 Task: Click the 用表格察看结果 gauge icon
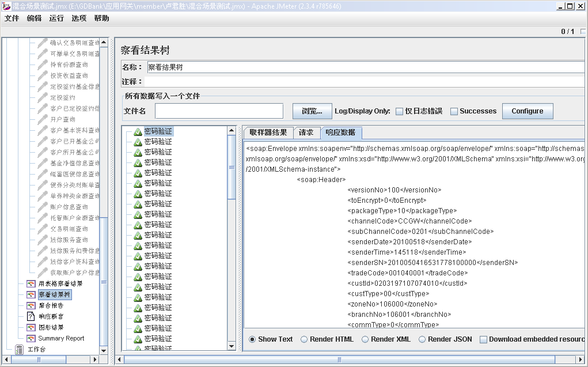click(x=31, y=283)
